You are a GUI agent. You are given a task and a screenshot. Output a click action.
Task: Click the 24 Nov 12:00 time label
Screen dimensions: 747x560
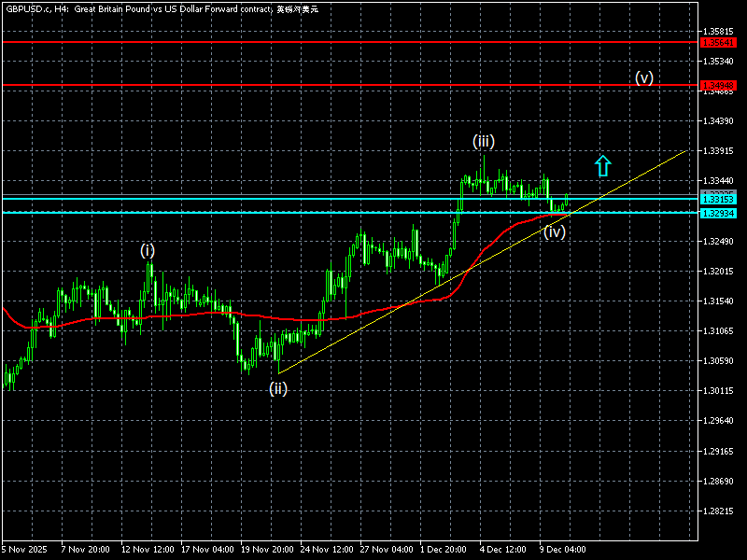(x=327, y=550)
